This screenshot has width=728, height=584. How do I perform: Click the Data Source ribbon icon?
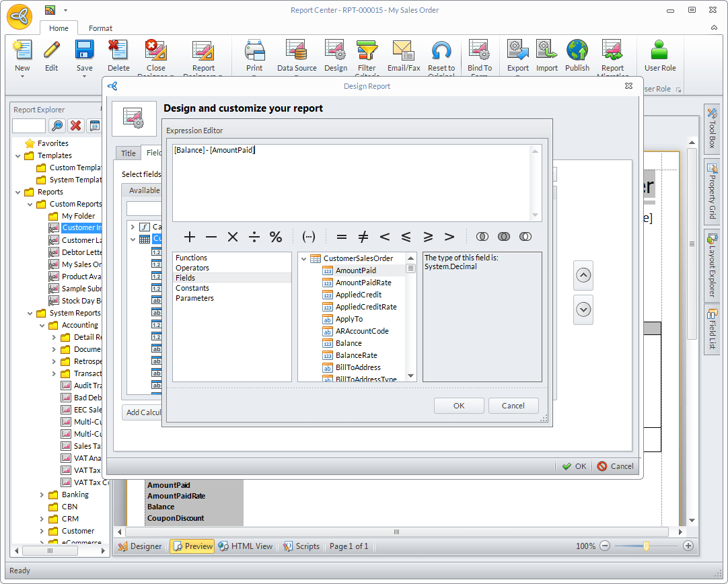coord(297,50)
